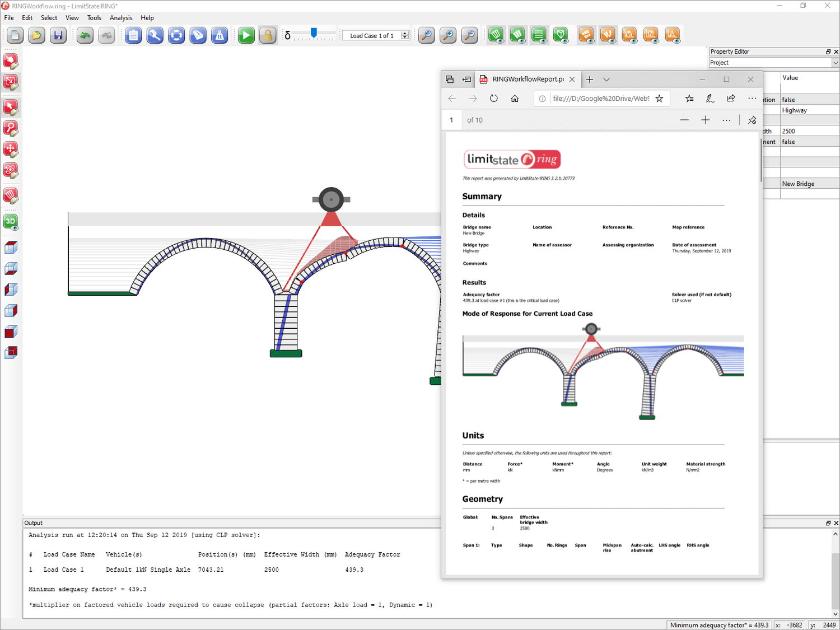The image size is (840, 630).
Task: Undo the last action
Action: click(x=85, y=35)
